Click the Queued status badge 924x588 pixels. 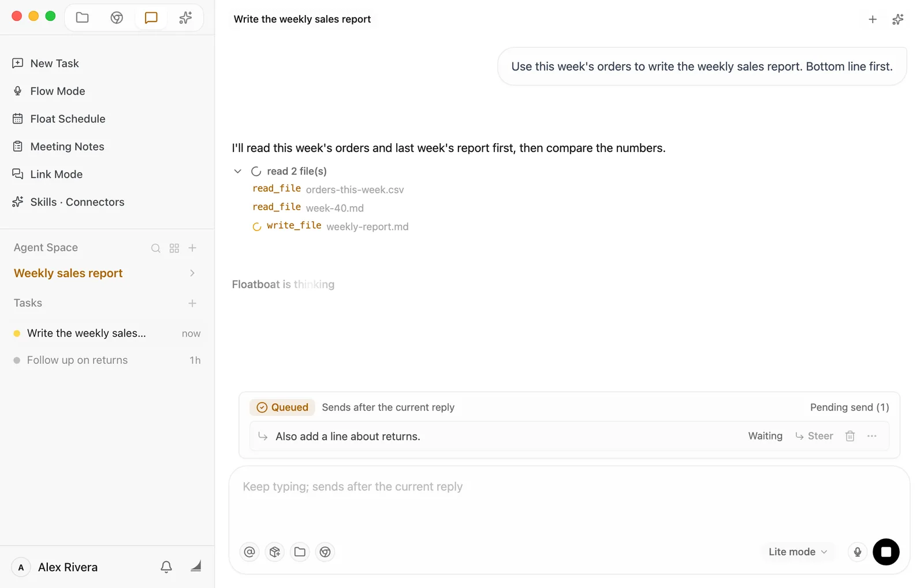[x=282, y=407]
